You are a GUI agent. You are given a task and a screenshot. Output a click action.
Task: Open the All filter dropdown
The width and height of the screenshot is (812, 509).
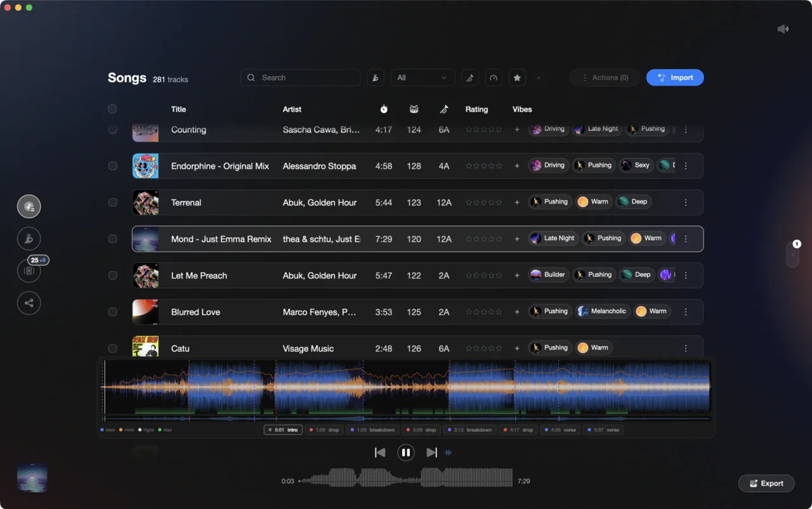pos(422,78)
